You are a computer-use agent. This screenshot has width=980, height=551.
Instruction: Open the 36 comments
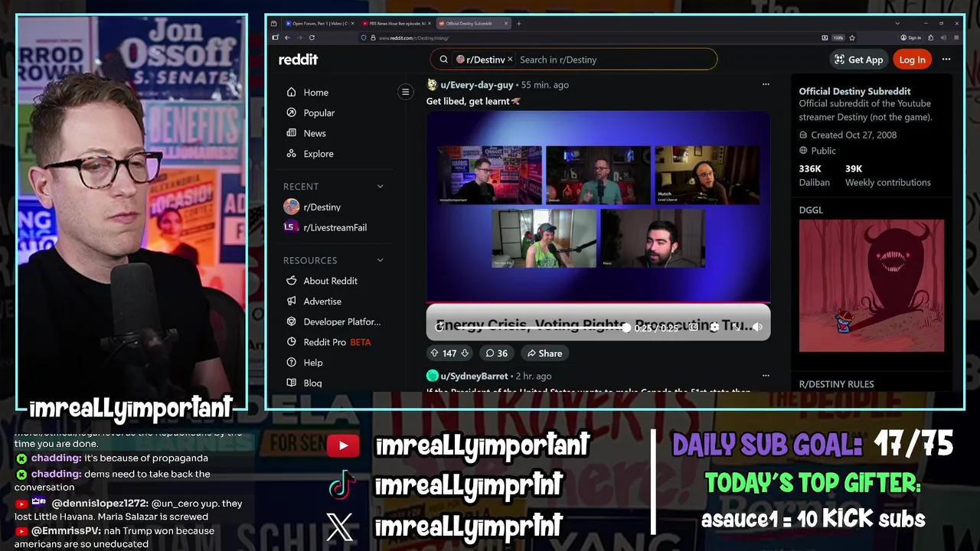click(x=496, y=354)
